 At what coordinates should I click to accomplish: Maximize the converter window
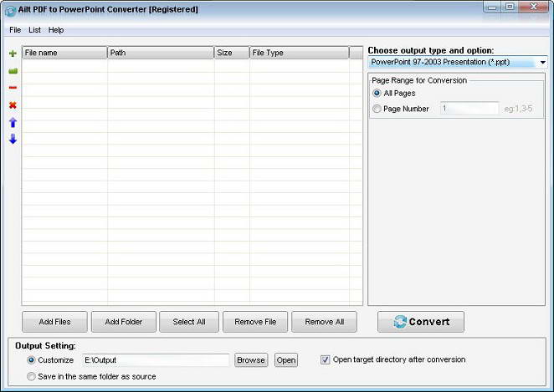pos(510,7)
